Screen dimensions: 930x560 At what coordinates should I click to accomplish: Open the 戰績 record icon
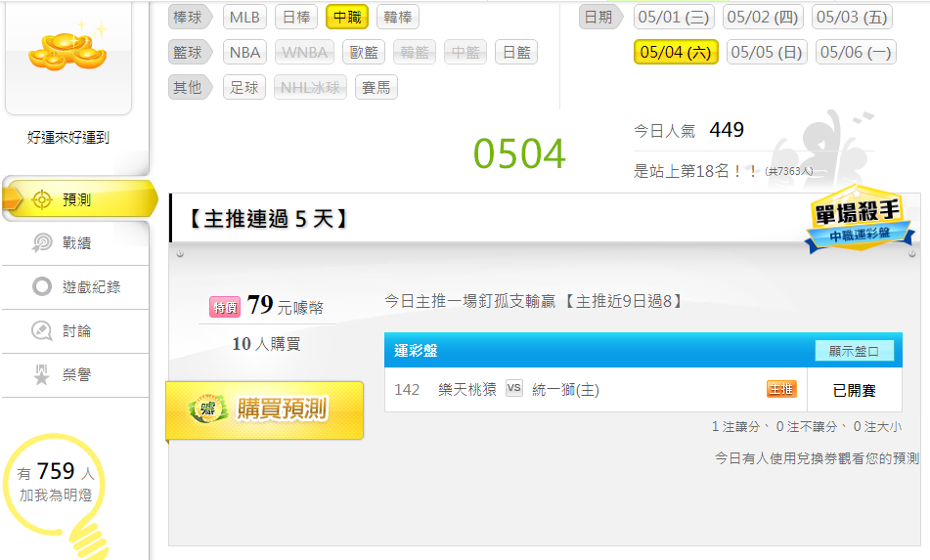(42, 243)
